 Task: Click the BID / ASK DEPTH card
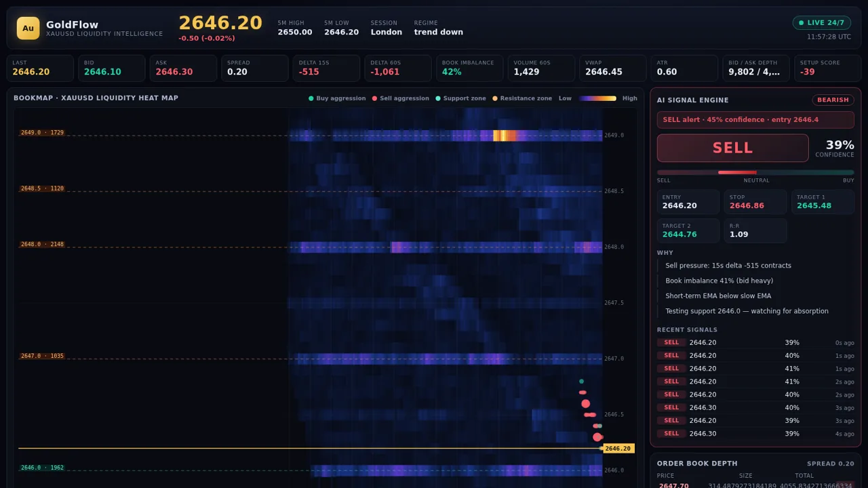(755, 68)
